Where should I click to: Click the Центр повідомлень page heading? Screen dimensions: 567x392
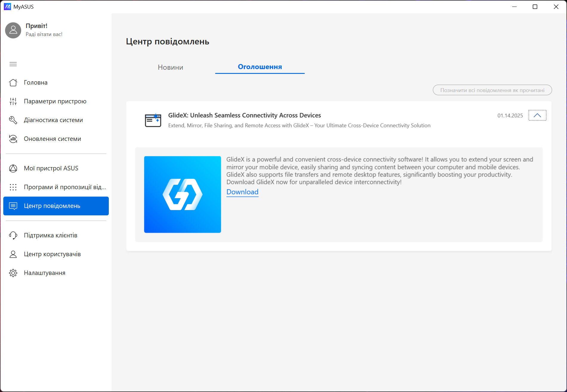click(168, 41)
